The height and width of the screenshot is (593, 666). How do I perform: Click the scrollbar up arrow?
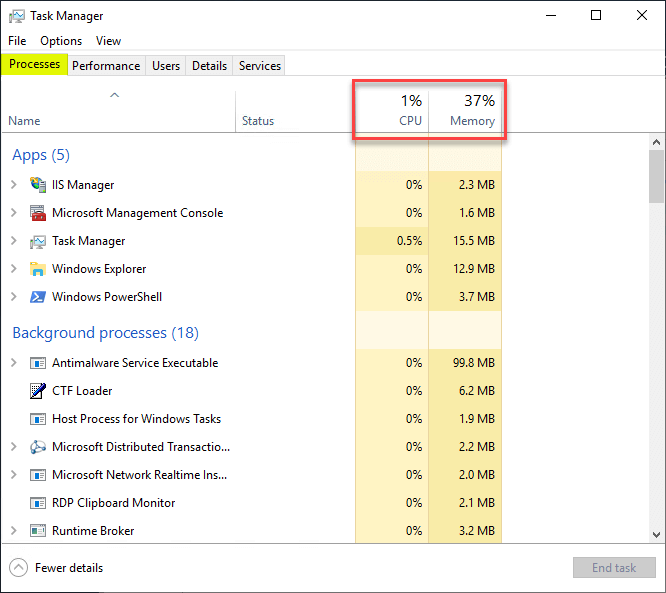click(657, 142)
